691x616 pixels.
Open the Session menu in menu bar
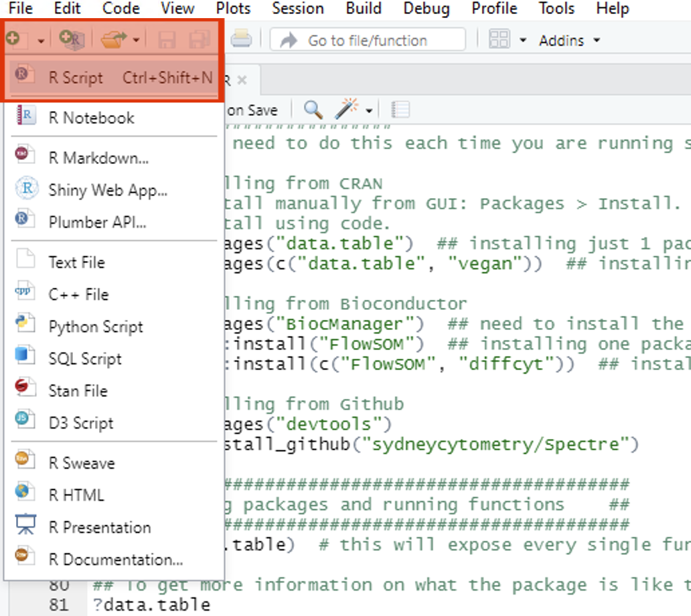(299, 9)
